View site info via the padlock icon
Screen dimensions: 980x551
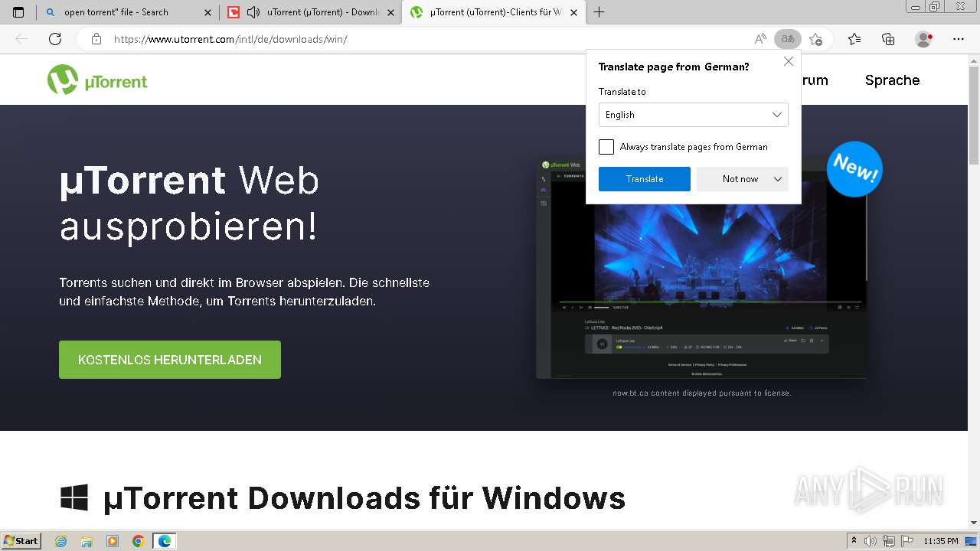96,39
